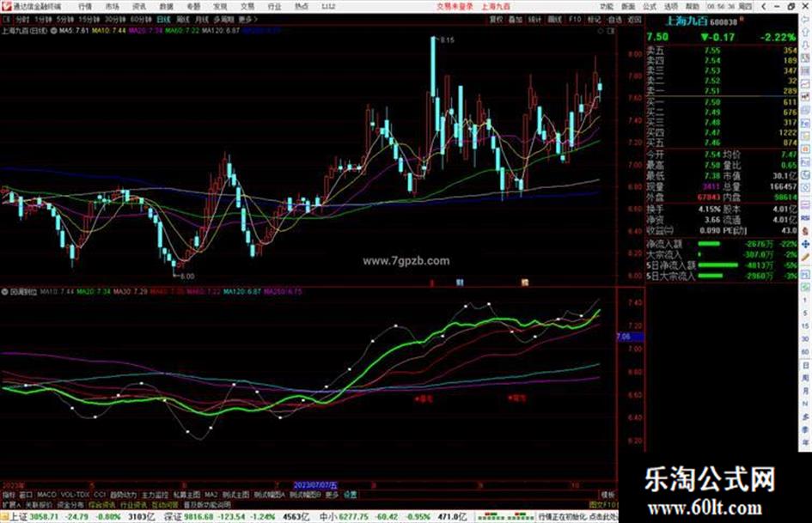Switch chart to 1分钟 period
The image size is (812, 523).
coord(43,20)
